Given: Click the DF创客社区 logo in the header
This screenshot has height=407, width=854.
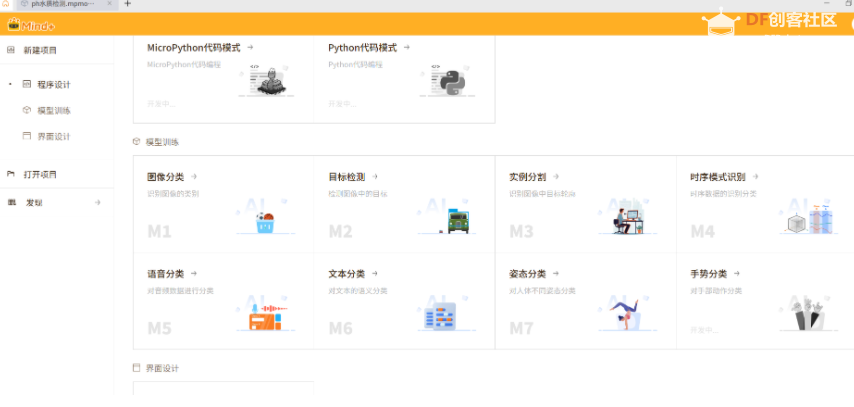Looking at the screenshot, I should pyautogui.click(x=771, y=22).
